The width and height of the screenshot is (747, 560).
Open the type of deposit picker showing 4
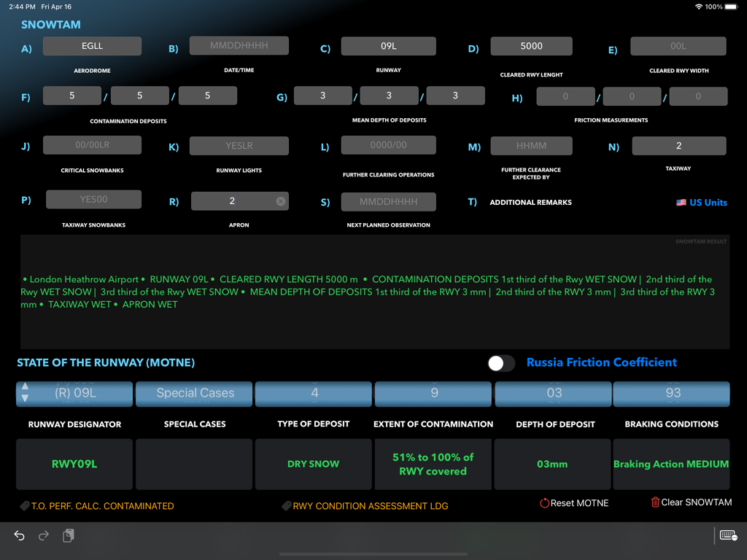314,393
